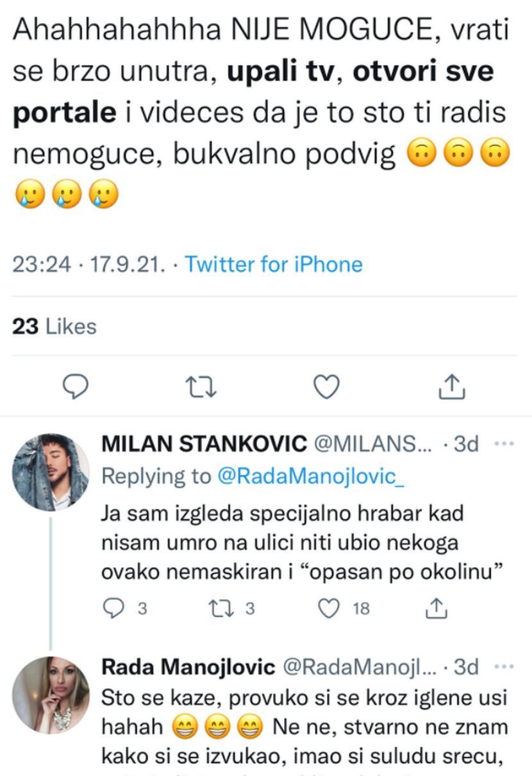The height and width of the screenshot is (776, 532).
Task: Reply to the main tweet
Action: click(x=75, y=386)
